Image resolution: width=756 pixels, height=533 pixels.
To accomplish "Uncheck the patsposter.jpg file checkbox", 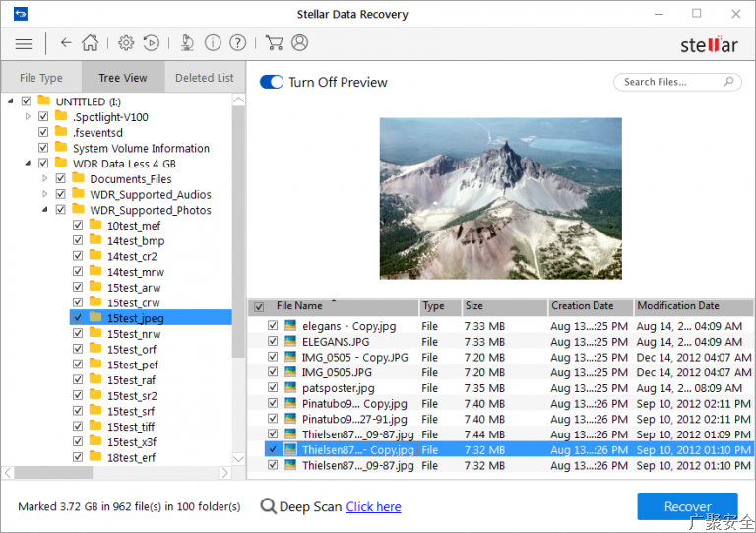I will pyautogui.click(x=273, y=388).
